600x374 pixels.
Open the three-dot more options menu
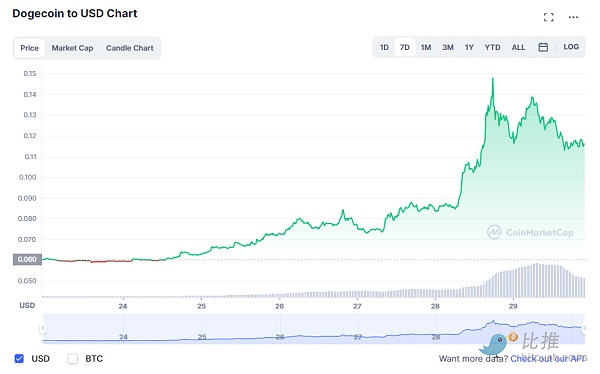pyautogui.click(x=573, y=17)
